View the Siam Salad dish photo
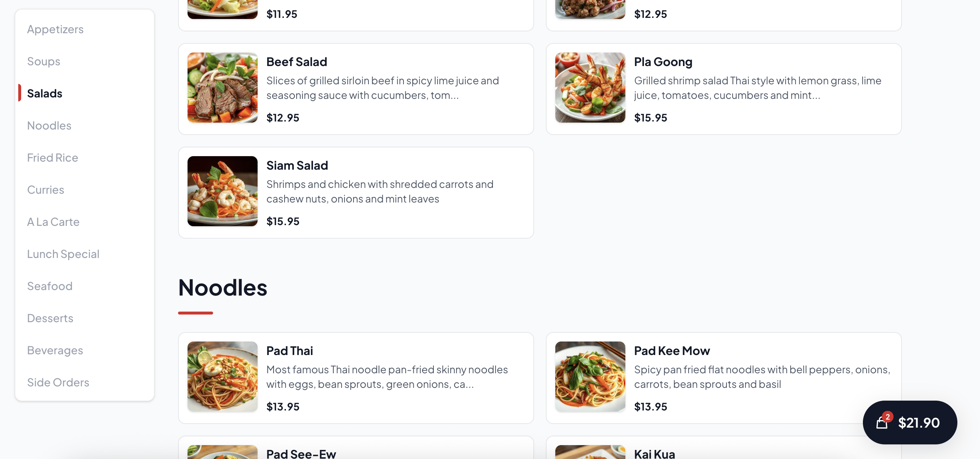The height and width of the screenshot is (459, 980). pyautogui.click(x=222, y=191)
